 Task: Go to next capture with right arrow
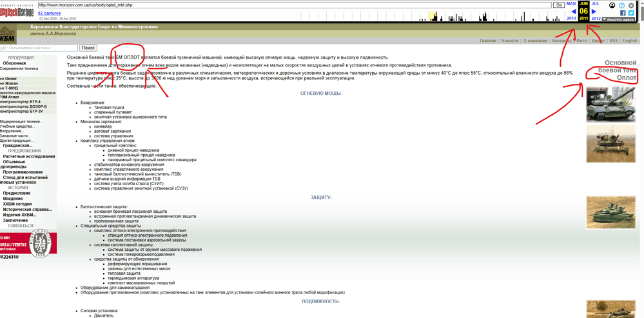pyautogui.click(x=594, y=11)
